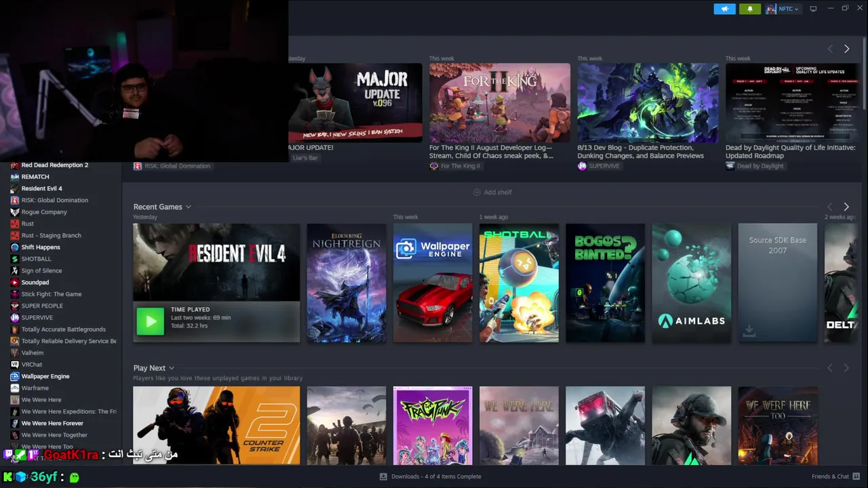Select SUPERVIVE in the library list

pyautogui.click(x=37, y=317)
